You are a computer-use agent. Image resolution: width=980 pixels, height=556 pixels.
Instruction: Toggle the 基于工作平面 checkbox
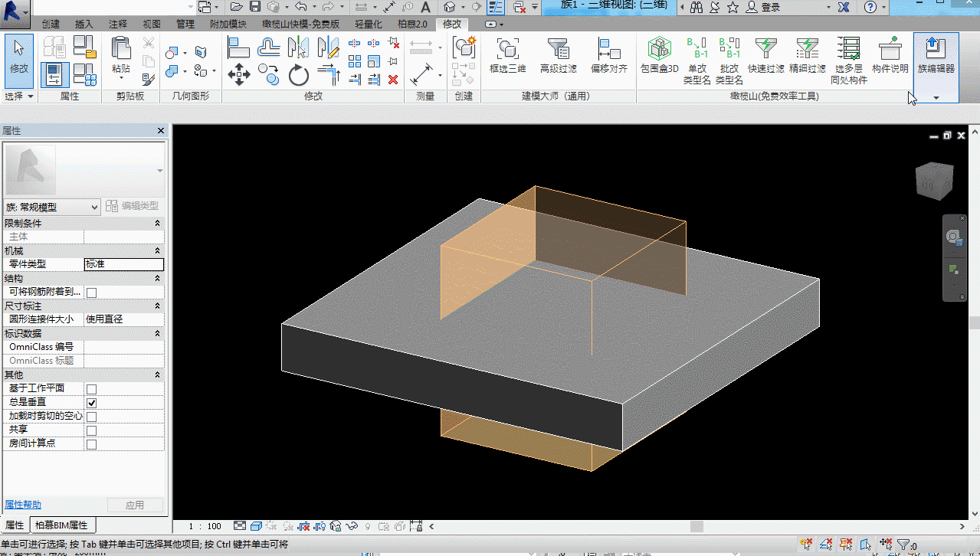tap(91, 388)
